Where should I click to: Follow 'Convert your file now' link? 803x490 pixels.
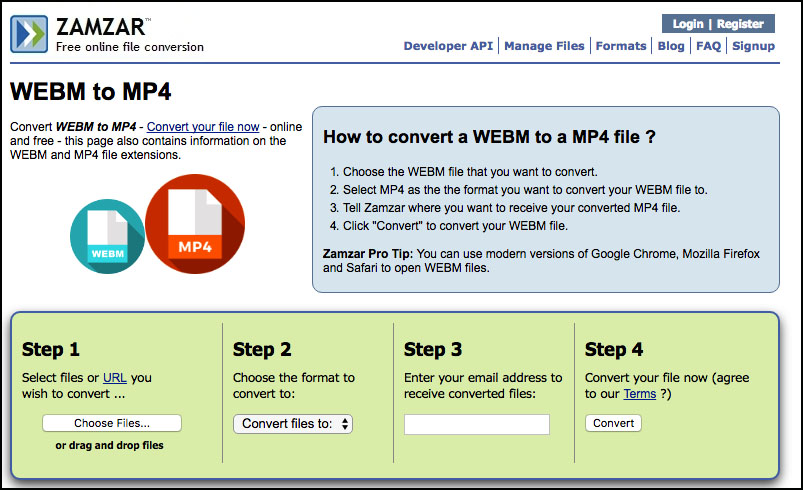203,126
